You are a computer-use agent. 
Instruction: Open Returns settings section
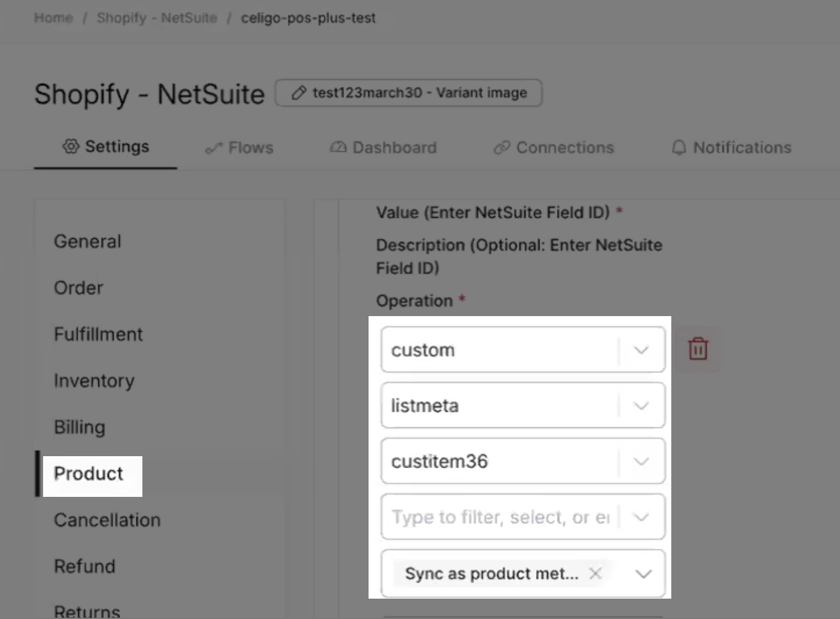pyautogui.click(x=87, y=611)
